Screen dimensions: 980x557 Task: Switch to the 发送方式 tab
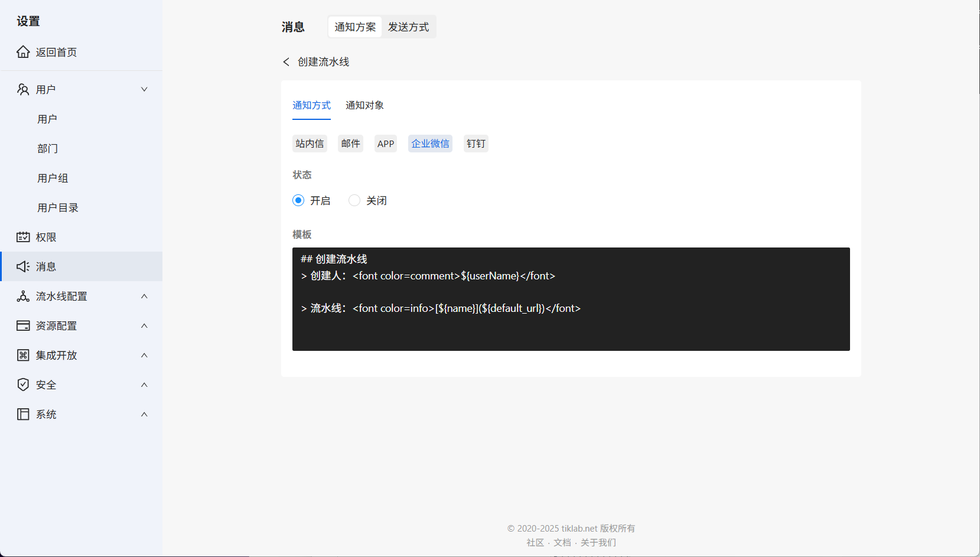(x=408, y=27)
